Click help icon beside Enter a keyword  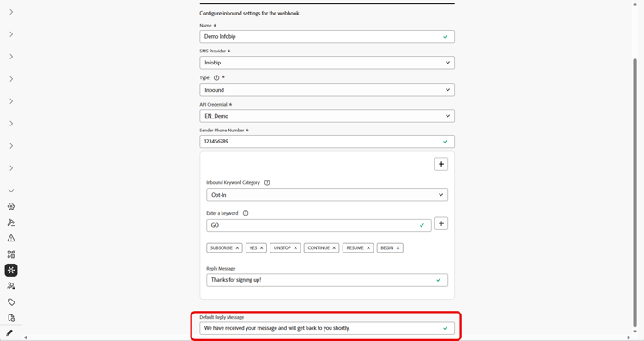pos(246,213)
